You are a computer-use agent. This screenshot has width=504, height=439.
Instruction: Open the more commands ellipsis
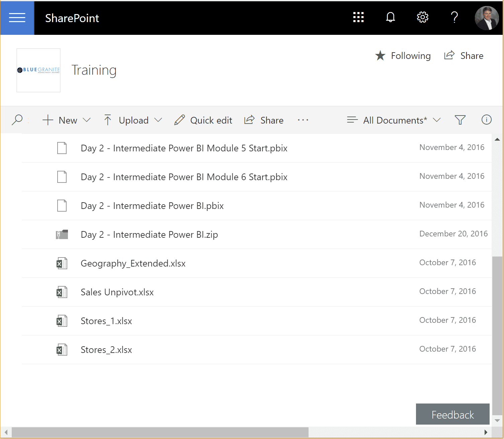tap(303, 120)
